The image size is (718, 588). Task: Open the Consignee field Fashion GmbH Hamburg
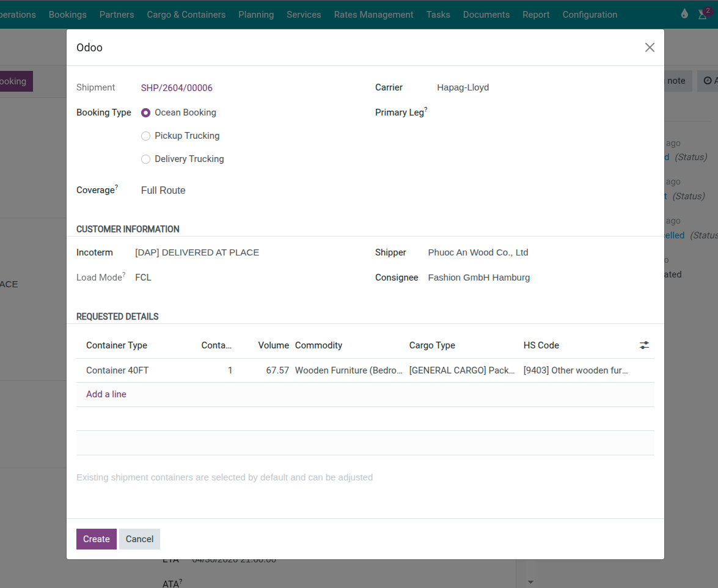[478, 277]
